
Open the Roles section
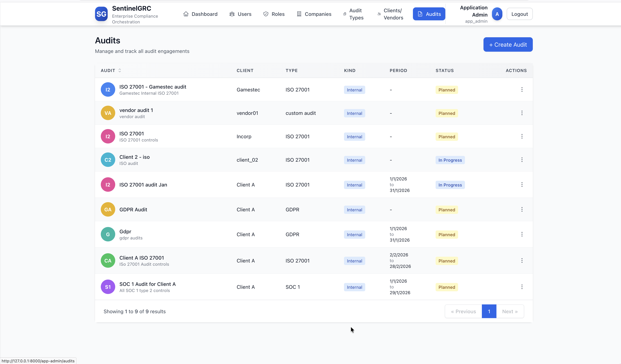click(x=274, y=14)
